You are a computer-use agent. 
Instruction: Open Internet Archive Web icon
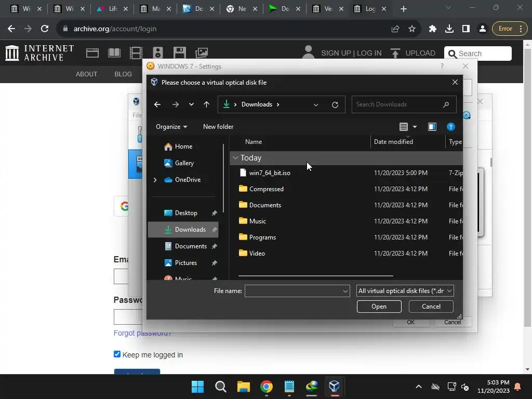tap(92, 53)
